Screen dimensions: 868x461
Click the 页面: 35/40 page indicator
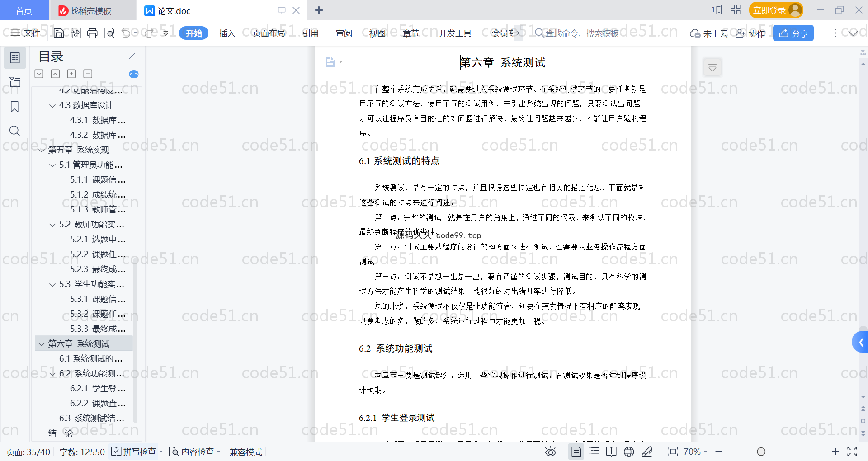point(28,452)
